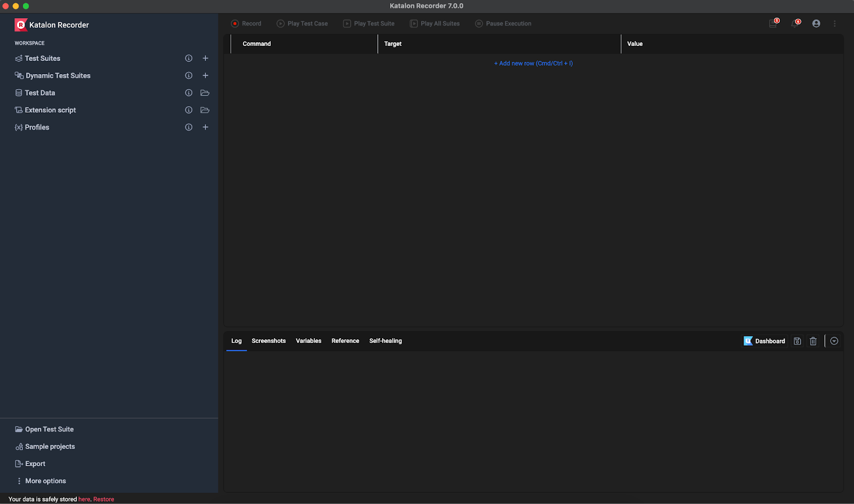Add a new Test Suite with plus icon
Image resolution: width=854 pixels, height=504 pixels.
(x=205, y=58)
